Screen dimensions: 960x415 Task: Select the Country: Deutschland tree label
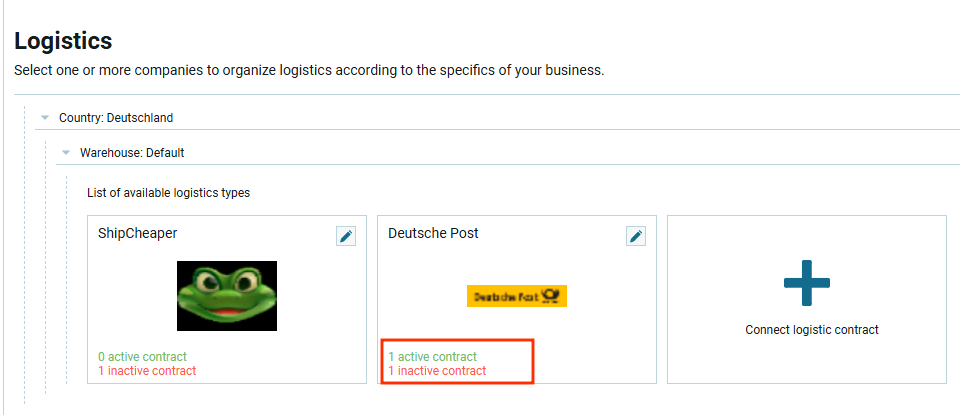coord(116,118)
